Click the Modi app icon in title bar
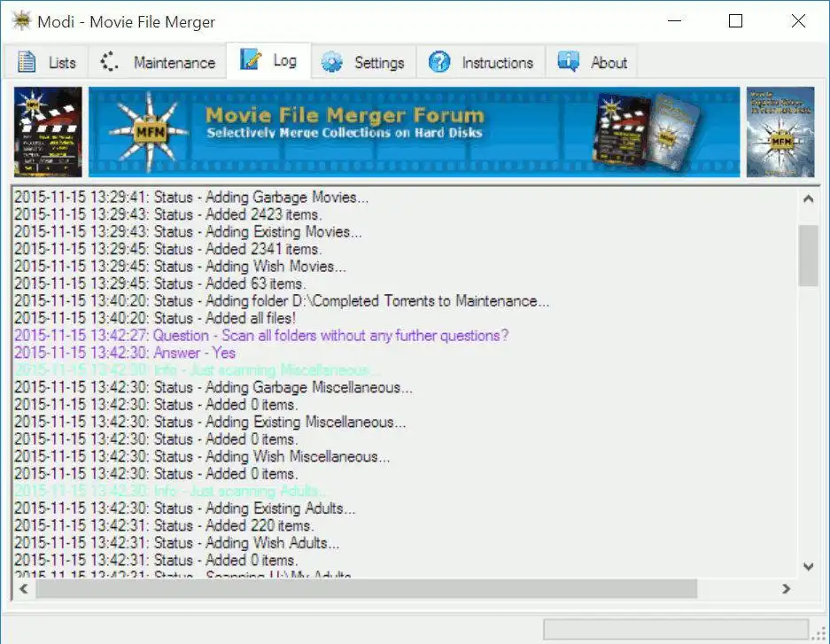Image resolution: width=830 pixels, height=644 pixels. pyautogui.click(x=22, y=21)
